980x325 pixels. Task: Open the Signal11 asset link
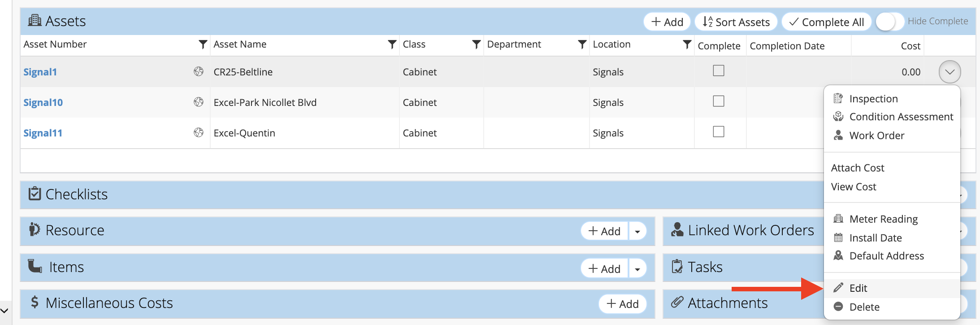(43, 133)
